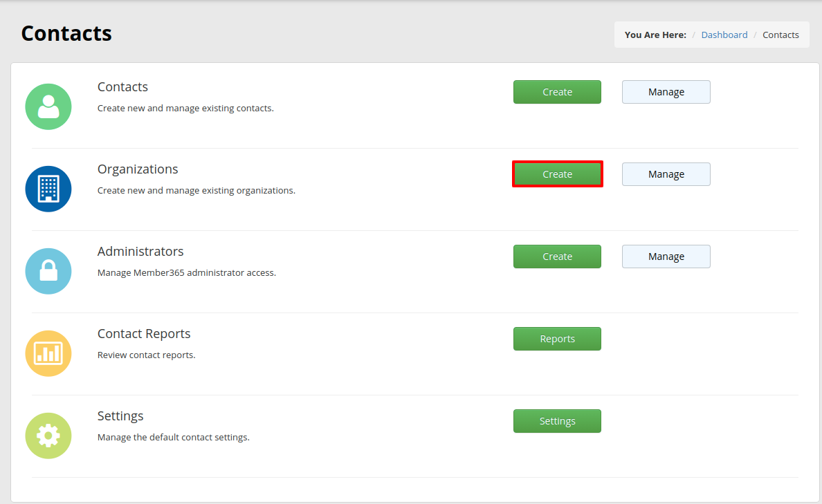Click the Contact Reports bar chart icon
The height and width of the screenshot is (504, 822).
tap(48, 354)
